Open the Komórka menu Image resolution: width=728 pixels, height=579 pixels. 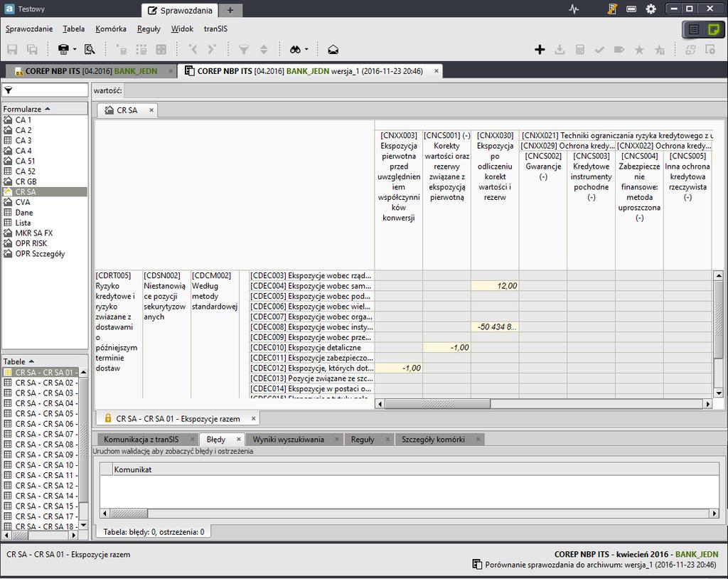point(111,29)
